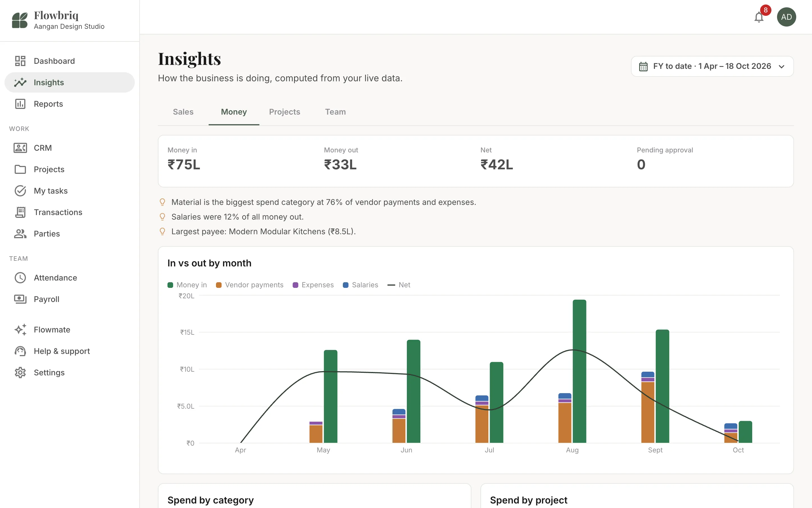812x508 pixels.
Task: Switch to the Projects insights tab
Action: pyautogui.click(x=284, y=112)
